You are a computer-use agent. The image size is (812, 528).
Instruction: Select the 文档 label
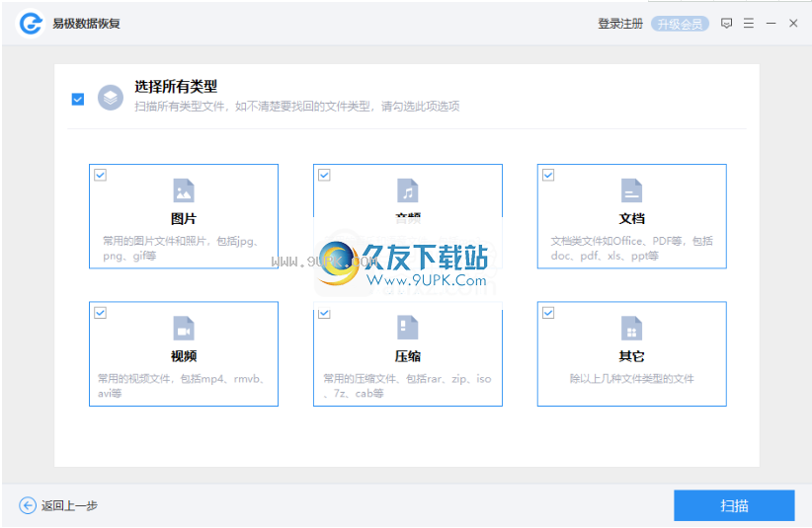632,219
